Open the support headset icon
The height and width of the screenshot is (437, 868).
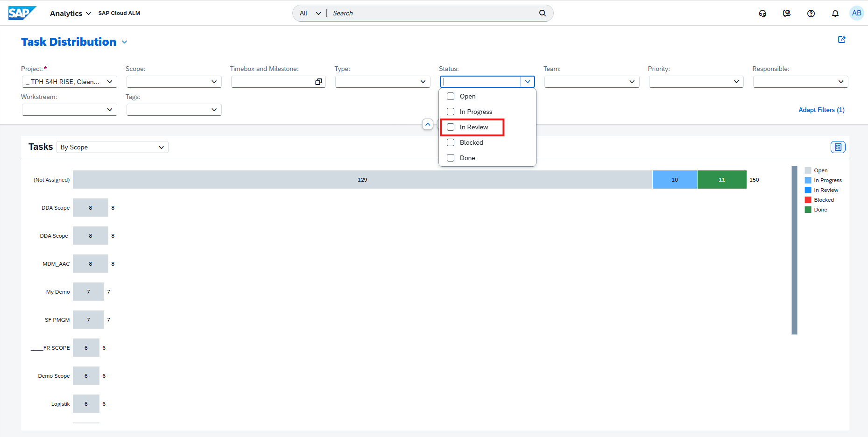click(762, 13)
